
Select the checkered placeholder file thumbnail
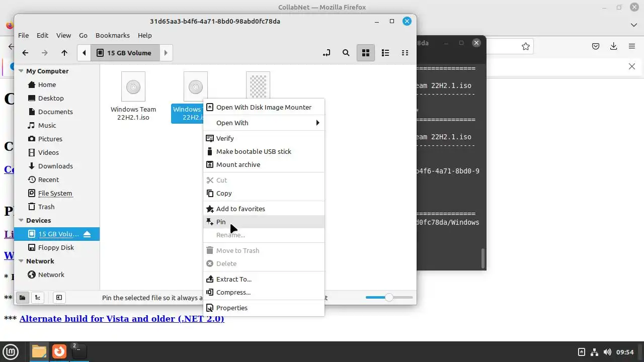(x=258, y=85)
